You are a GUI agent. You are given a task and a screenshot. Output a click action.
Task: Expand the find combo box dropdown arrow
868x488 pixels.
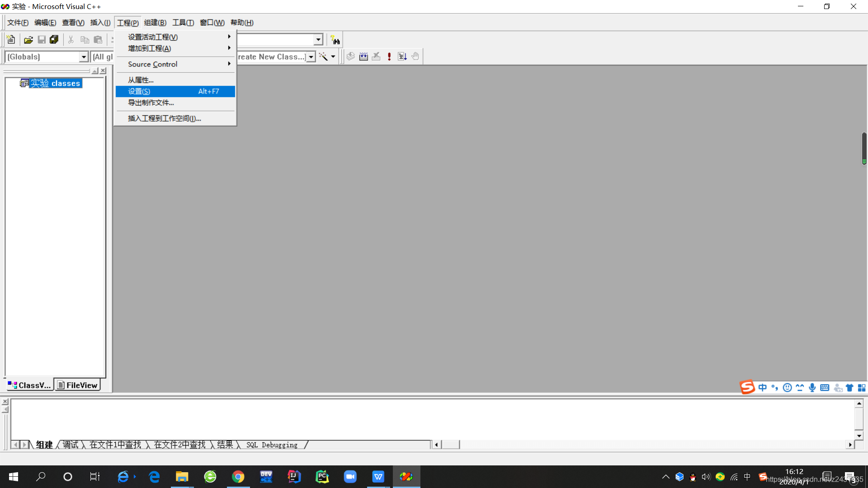click(318, 40)
